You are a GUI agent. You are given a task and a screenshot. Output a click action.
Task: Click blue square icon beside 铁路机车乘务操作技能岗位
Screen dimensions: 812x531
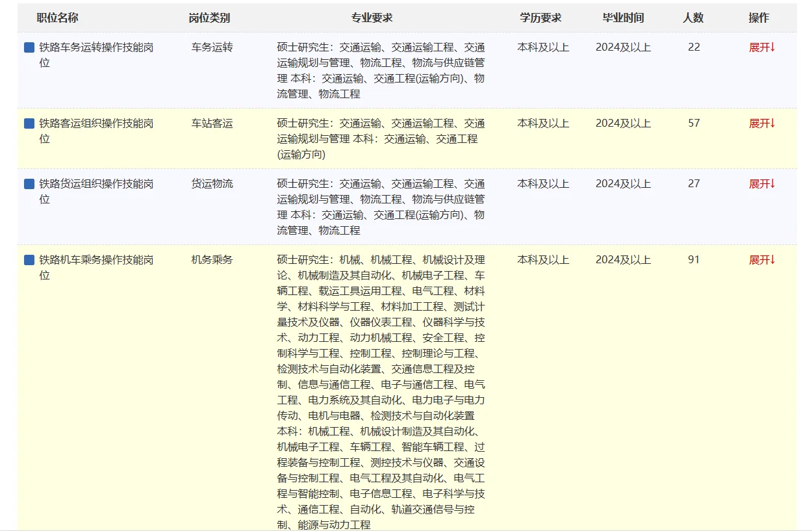pos(29,260)
